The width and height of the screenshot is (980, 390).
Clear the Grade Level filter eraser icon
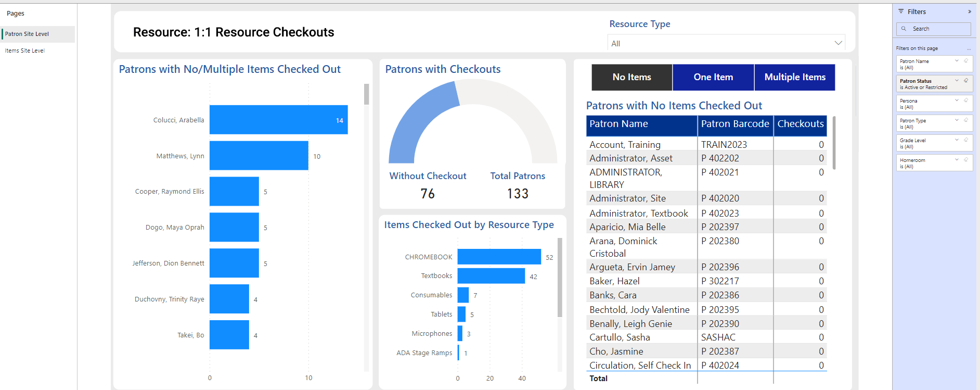click(966, 140)
